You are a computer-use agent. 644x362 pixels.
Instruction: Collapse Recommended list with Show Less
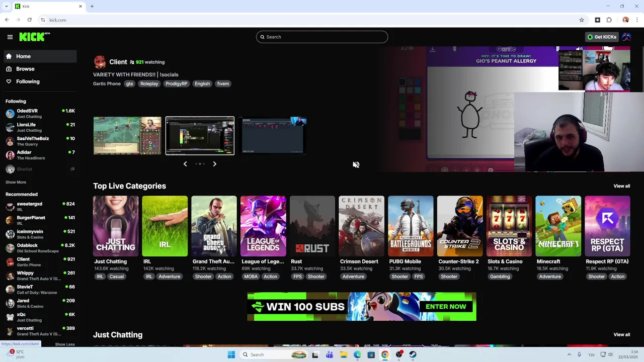tap(64, 344)
